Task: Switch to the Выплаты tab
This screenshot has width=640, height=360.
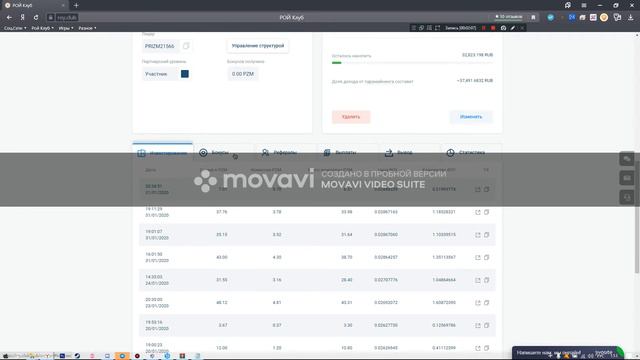Action: tap(347, 153)
